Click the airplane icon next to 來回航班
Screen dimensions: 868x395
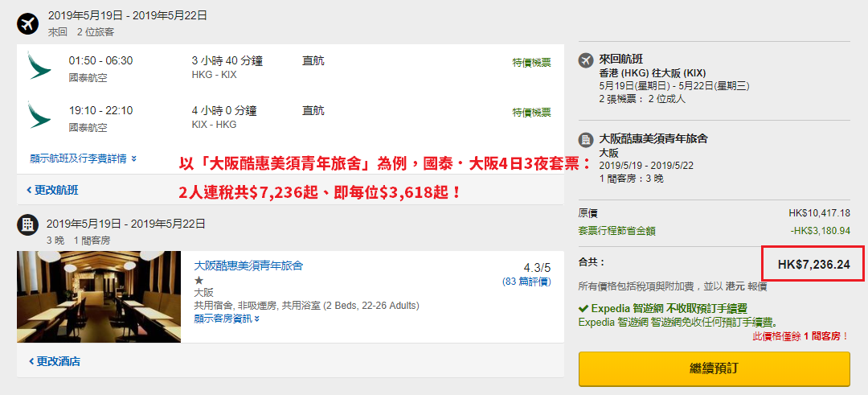coord(586,60)
